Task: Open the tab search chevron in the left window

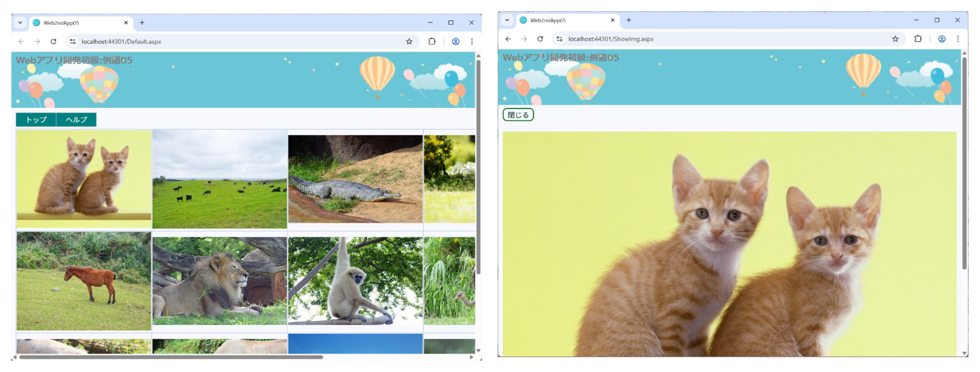Action: pos(20,22)
